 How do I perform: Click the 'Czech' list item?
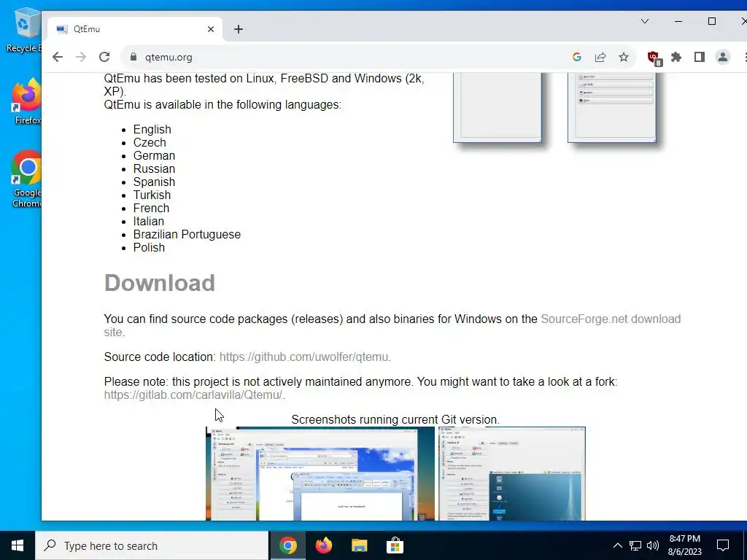click(150, 142)
